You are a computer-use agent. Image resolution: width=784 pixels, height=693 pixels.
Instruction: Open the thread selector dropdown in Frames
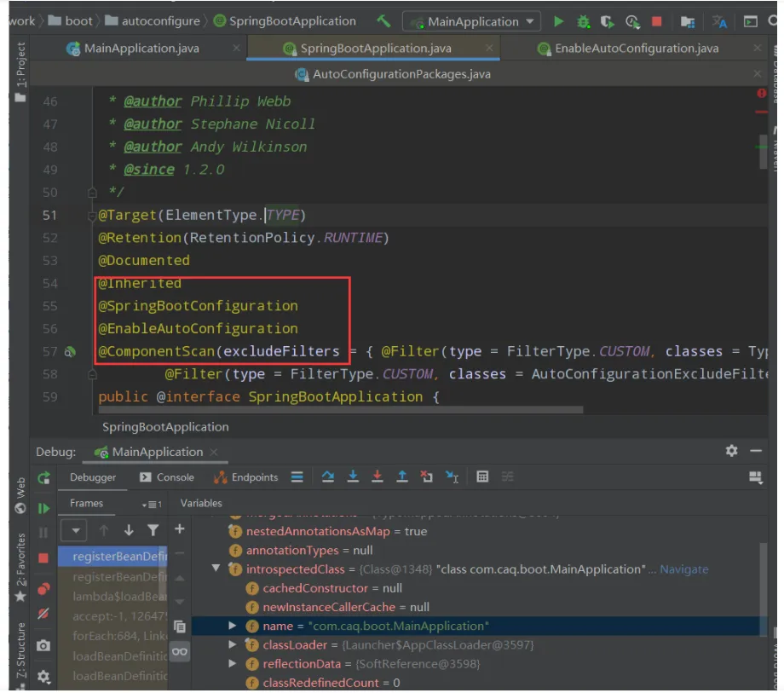(x=76, y=530)
